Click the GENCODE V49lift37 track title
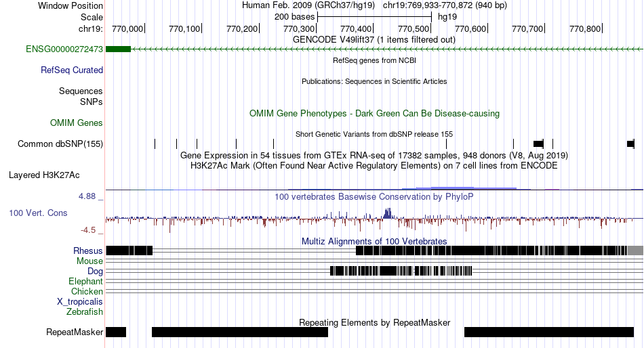This screenshot has width=644, height=348. [374, 40]
